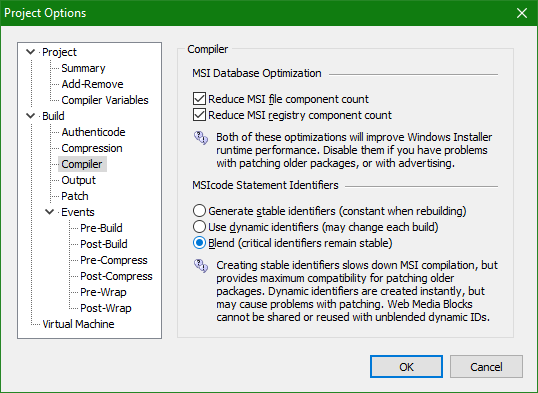Click the statement identifiers help hint icon
Screen dimensions: 538x393
pyautogui.click(x=201, y=266)
